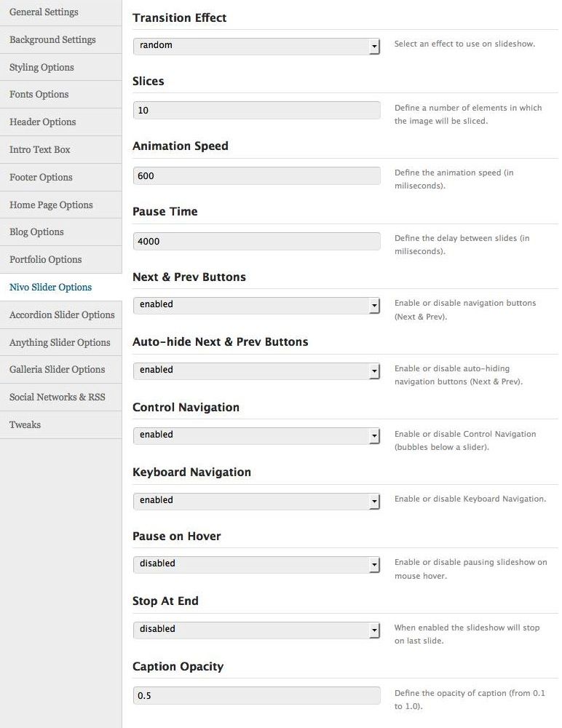Viewport: 562px width, 728px height.
Task: Open the Pause on Hover dropdown
Action: click(x=256, y=564)
